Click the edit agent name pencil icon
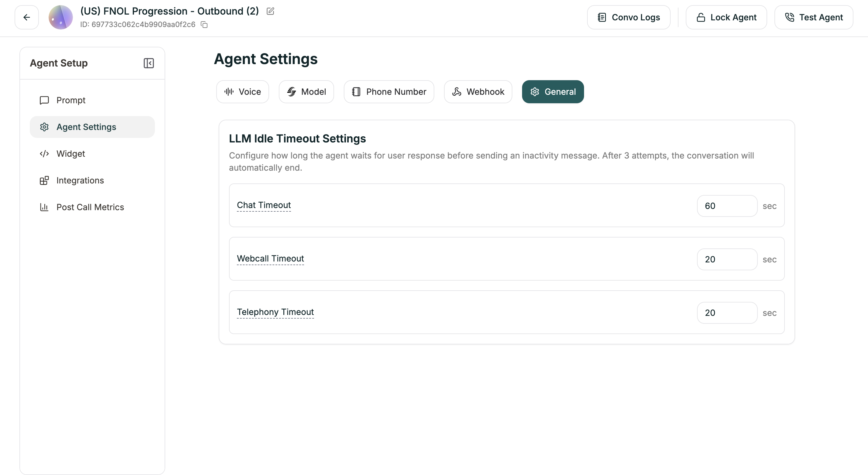Viewport: 868px width, 475px height. click(270, 11)
